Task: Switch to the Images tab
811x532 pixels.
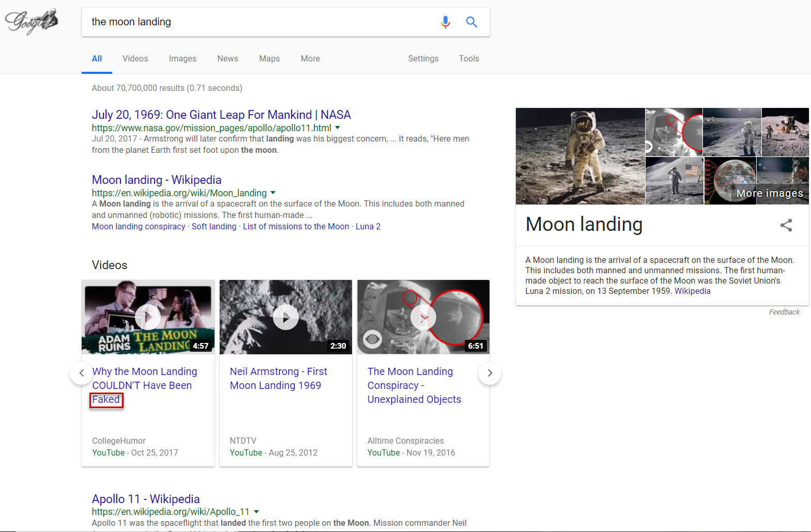Action: 182,59
